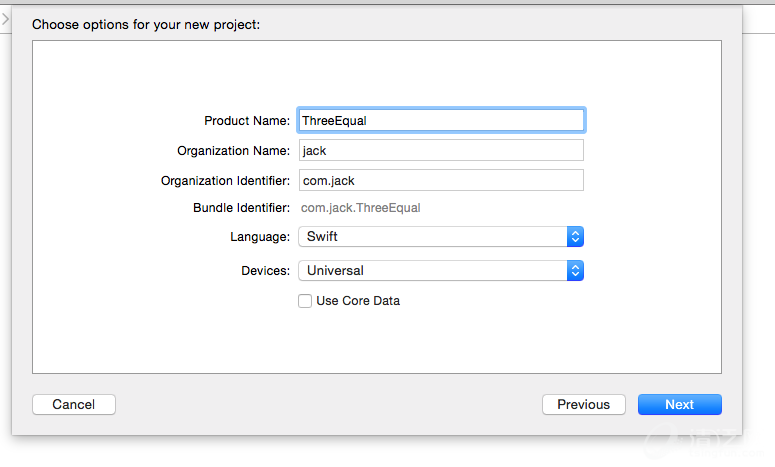Go back with the Previous button
Image resolution: width=775 pixels, height=467 pixels.
[583, 405]
